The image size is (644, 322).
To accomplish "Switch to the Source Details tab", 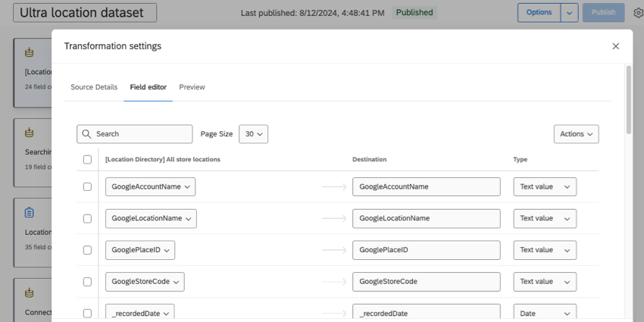I will (94, 87).
